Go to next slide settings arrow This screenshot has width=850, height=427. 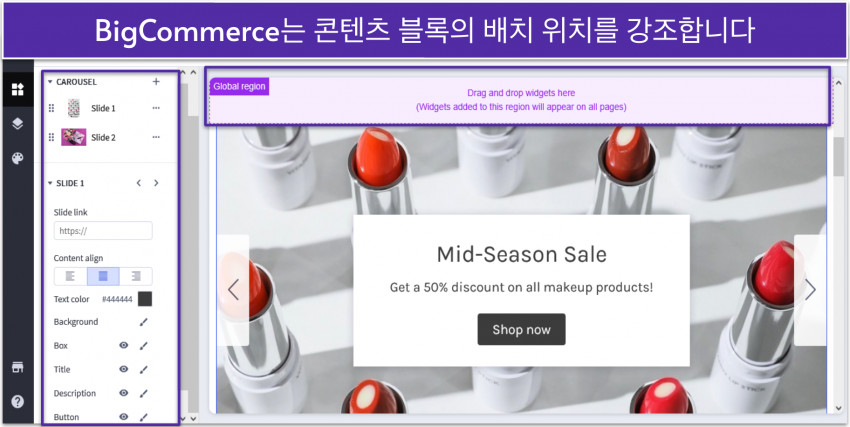pyautogui.click(x=156, y=183)
